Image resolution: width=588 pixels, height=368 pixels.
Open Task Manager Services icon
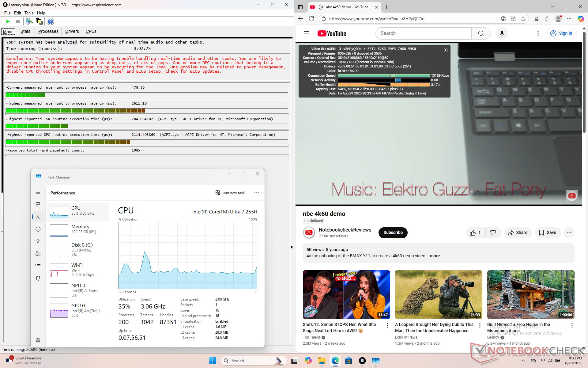click(x=38, y=278)
